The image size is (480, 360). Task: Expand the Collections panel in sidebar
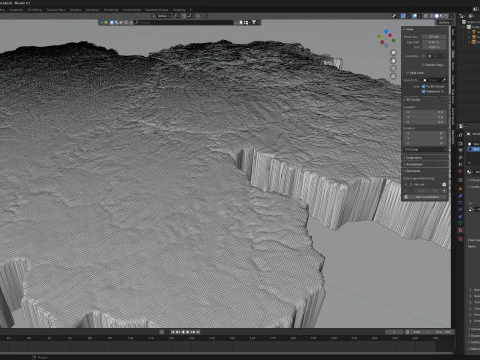click(x=413, y=158)
